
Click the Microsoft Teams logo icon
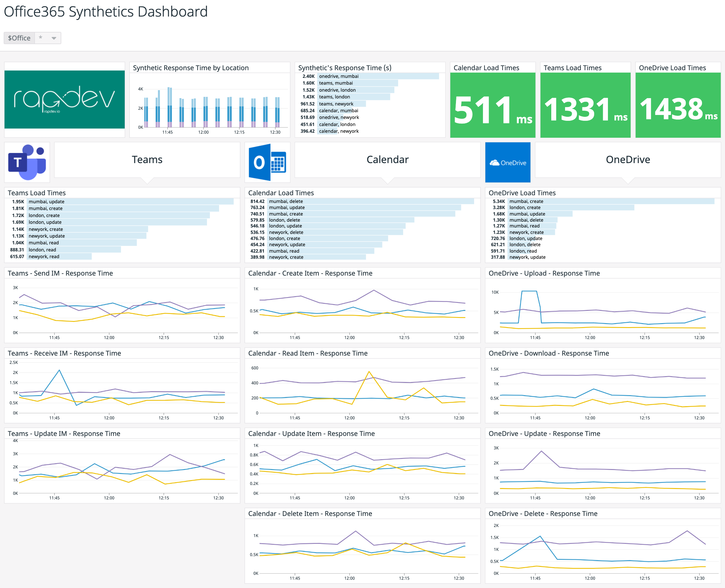pos(27,162)
